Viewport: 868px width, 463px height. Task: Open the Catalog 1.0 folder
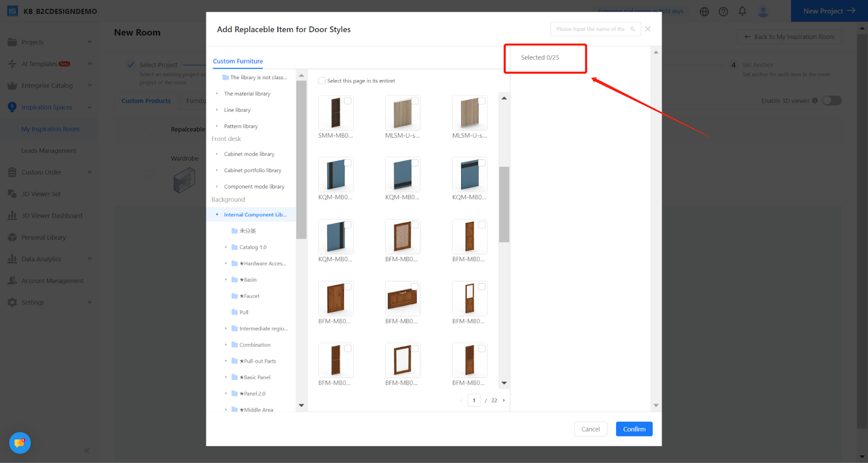tap(253, 247)
